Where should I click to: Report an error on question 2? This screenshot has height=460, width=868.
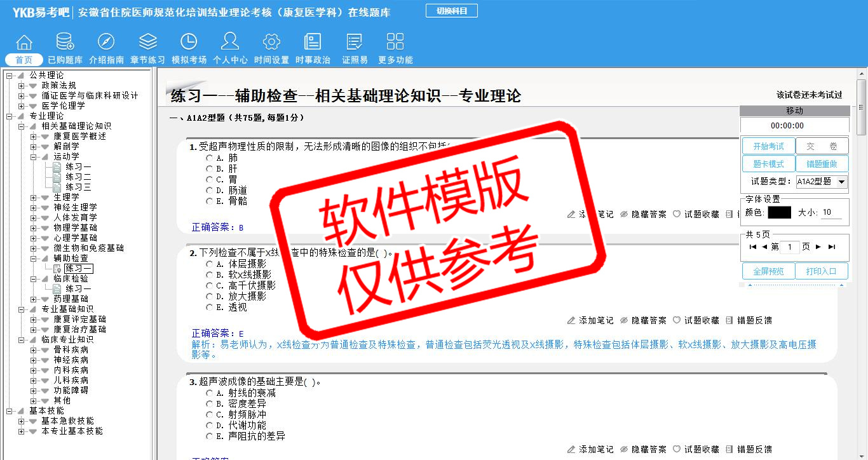click(749, 321)
